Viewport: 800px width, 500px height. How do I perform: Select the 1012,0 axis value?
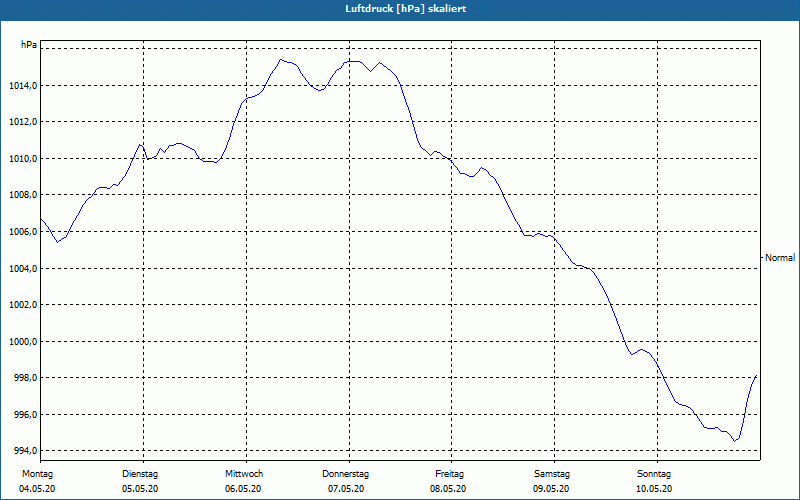(23, 122)
